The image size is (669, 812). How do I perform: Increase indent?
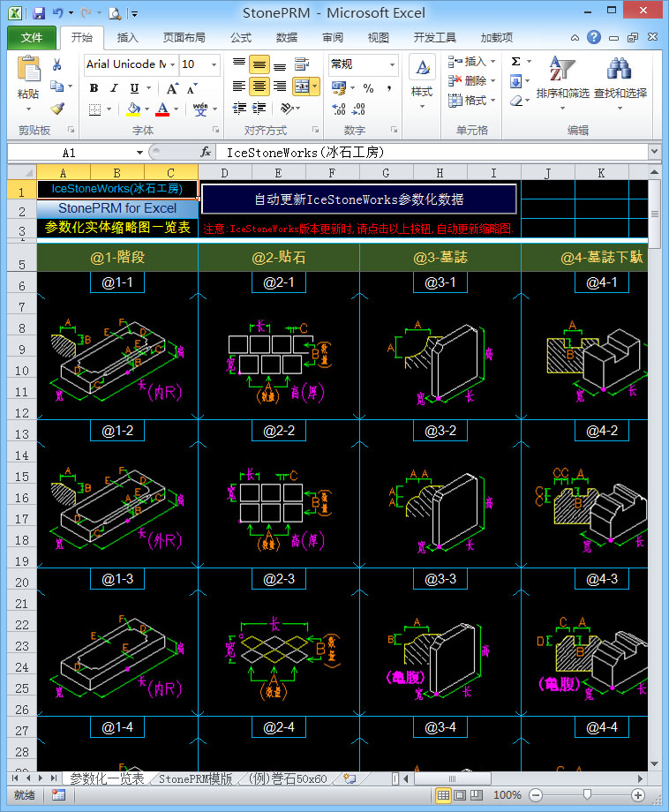[259, 109]
